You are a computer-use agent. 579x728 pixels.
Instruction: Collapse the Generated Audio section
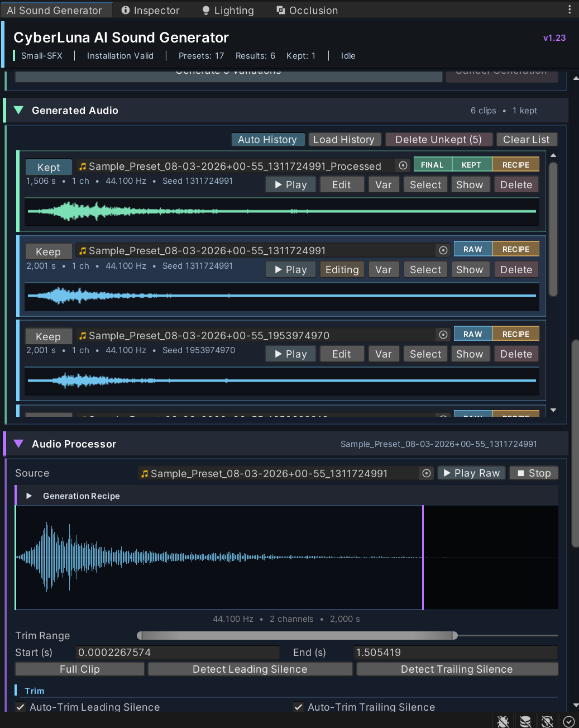pyautogui.click(x=18, y=110)
